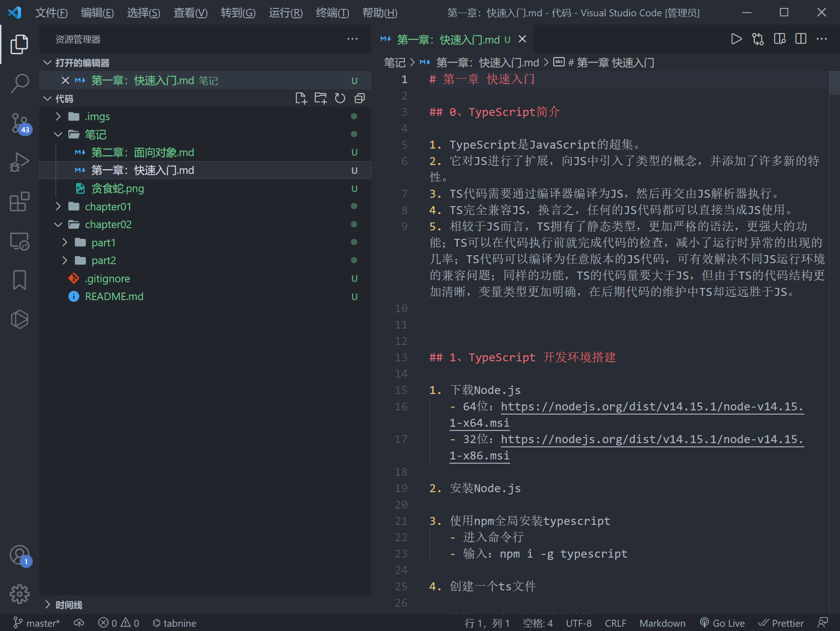Open feedback icon in status bar
The image size is (840, 631).
pos(823,623)
